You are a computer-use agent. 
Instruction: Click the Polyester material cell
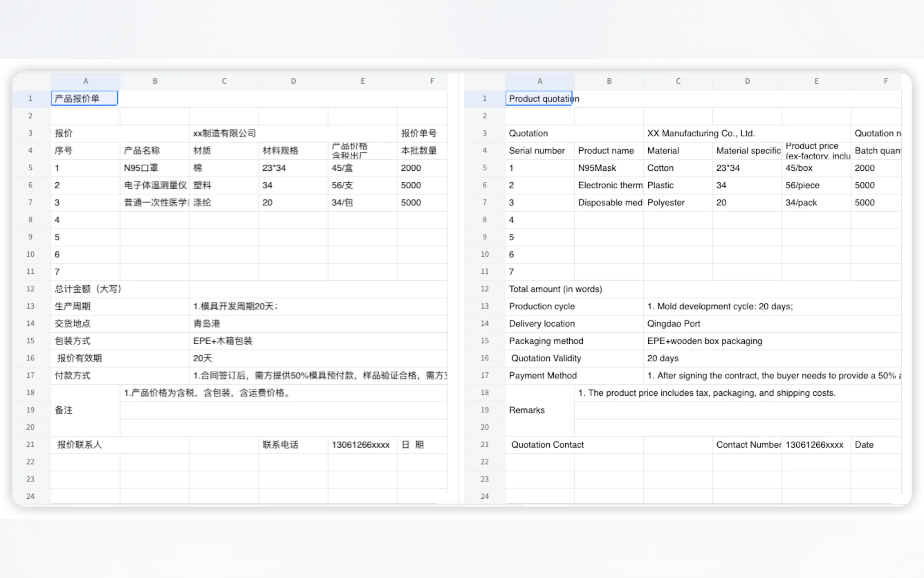[666, 203]
